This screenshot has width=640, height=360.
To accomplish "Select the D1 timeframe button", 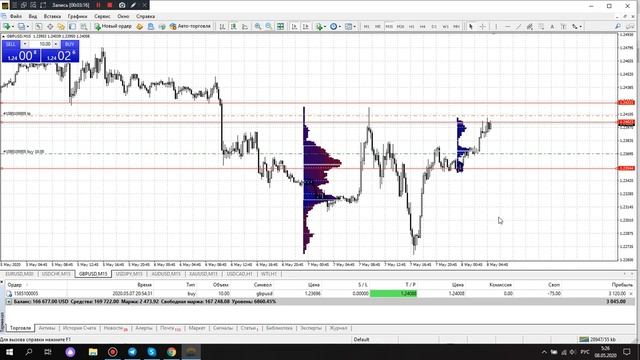I will pos(434,27).
